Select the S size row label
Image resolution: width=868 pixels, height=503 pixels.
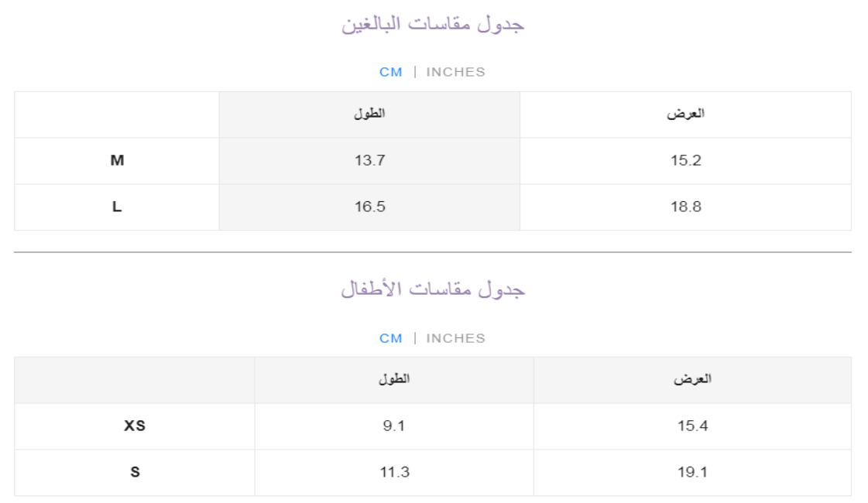pos(135,472)
